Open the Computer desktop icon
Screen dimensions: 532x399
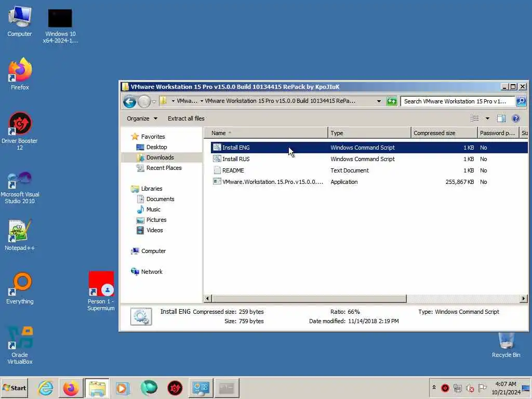20,22
